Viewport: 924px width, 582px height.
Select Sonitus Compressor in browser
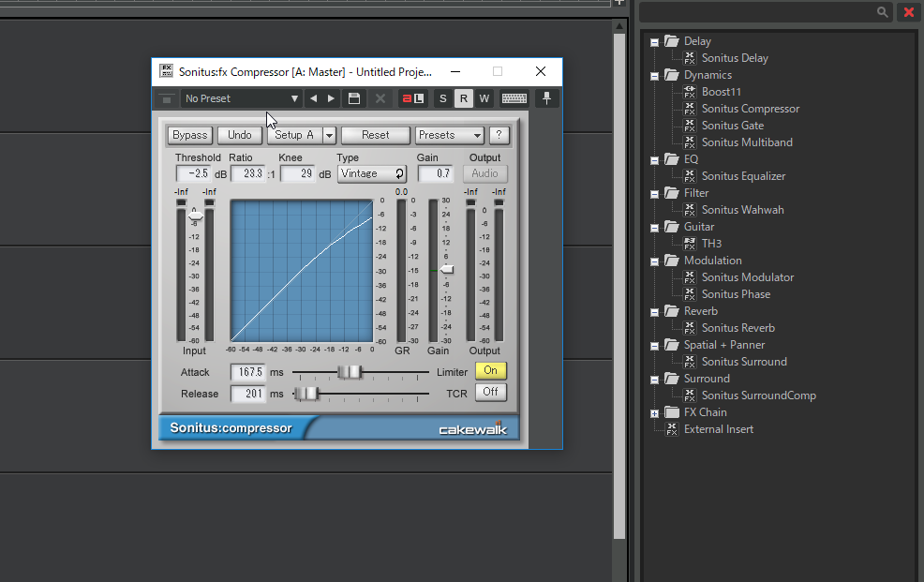tap(750, 109)
